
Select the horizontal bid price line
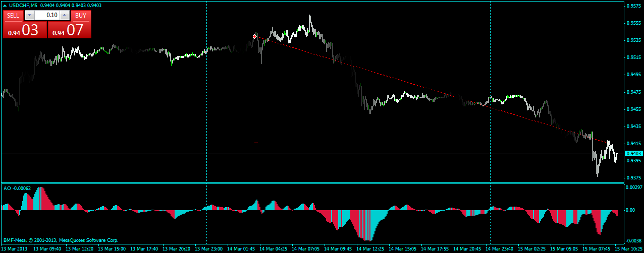[x=312, y=153]
